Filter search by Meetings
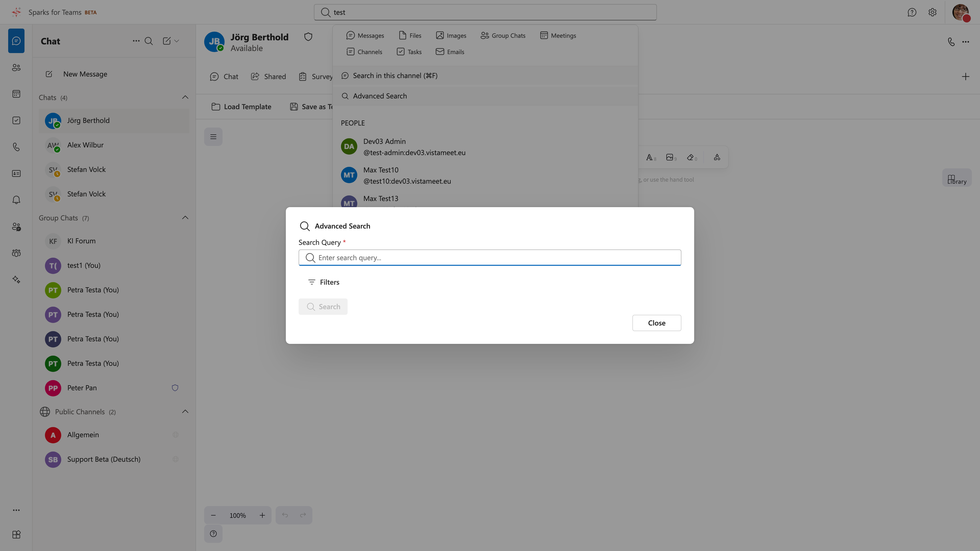The image size is (980, 551). (558, 35)
